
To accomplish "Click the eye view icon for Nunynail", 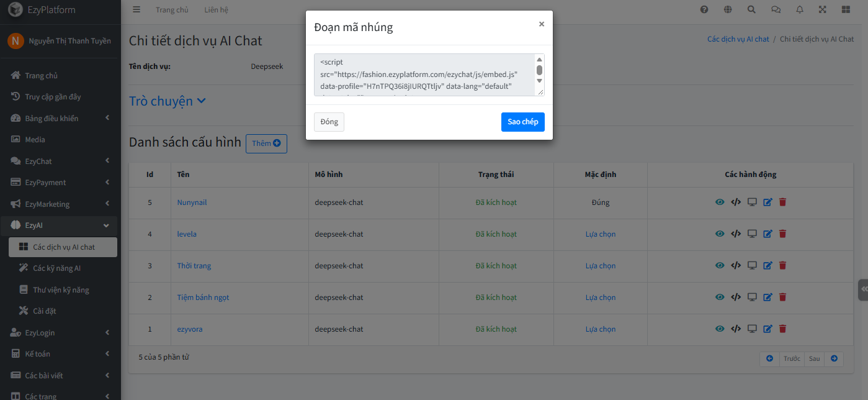I will point(720,202).
